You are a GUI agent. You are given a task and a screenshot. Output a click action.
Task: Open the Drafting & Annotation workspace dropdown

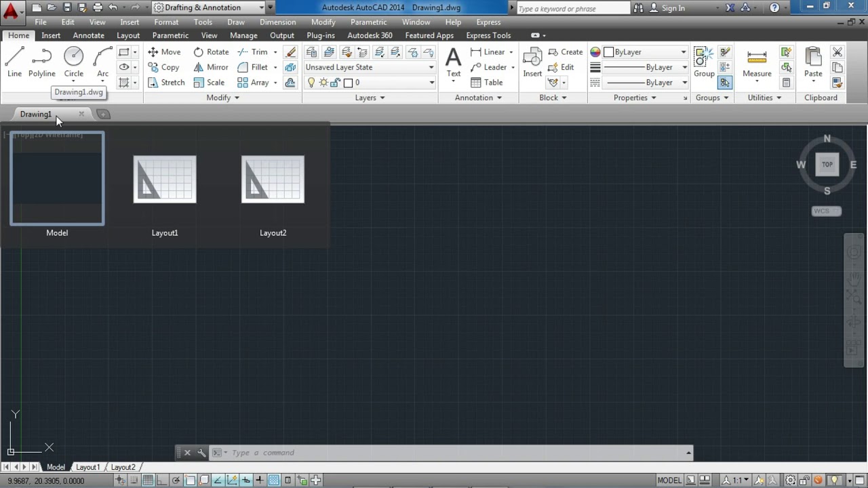click(x=208, y=7)
